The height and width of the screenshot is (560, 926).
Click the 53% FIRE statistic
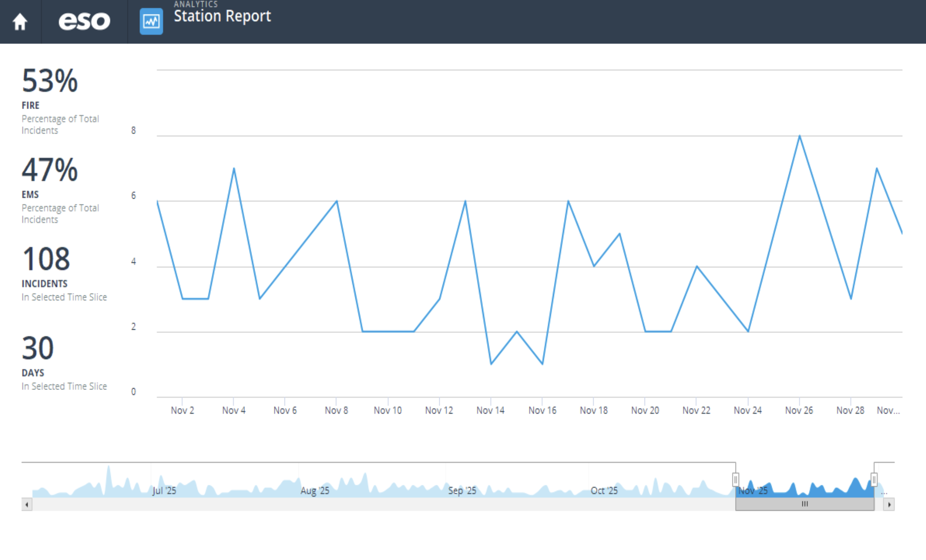click(x=50, y=81)
